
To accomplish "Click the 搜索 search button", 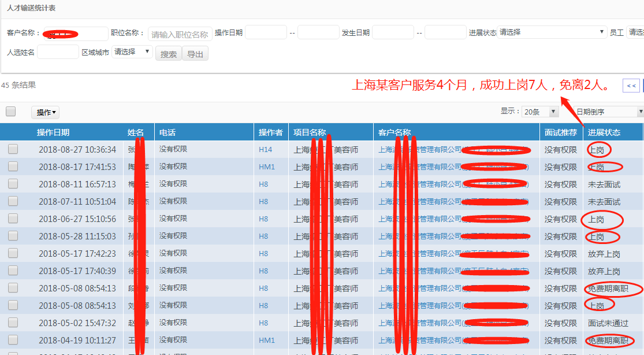I will [x=169, y=54].
